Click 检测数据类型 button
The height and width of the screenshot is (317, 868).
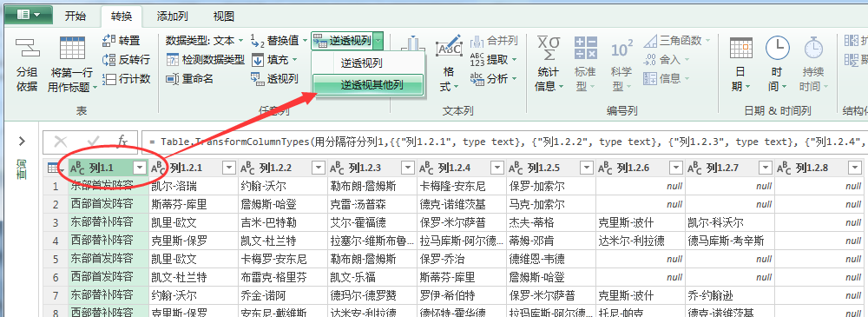[x=206, y=59]
